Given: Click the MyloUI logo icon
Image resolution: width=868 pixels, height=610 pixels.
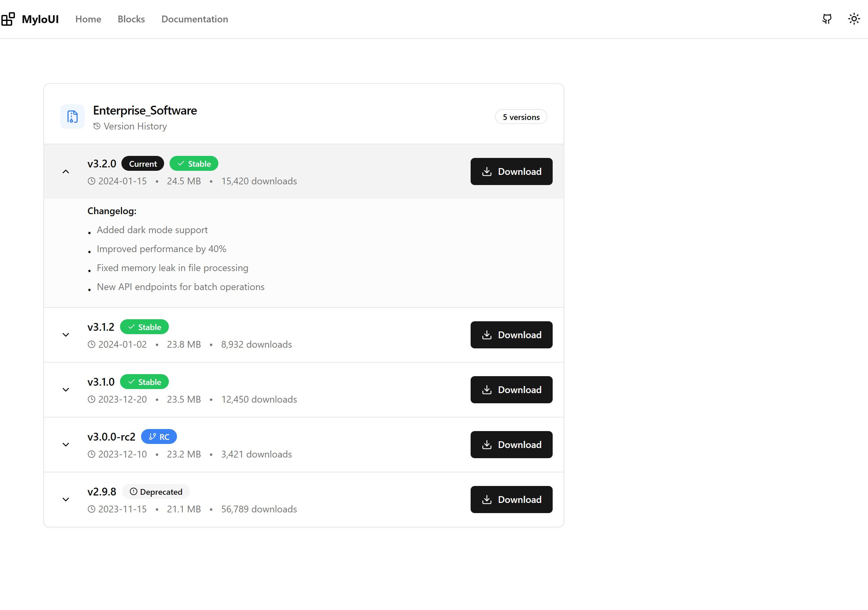Looking at the screenshot, I should click(8, 19).
